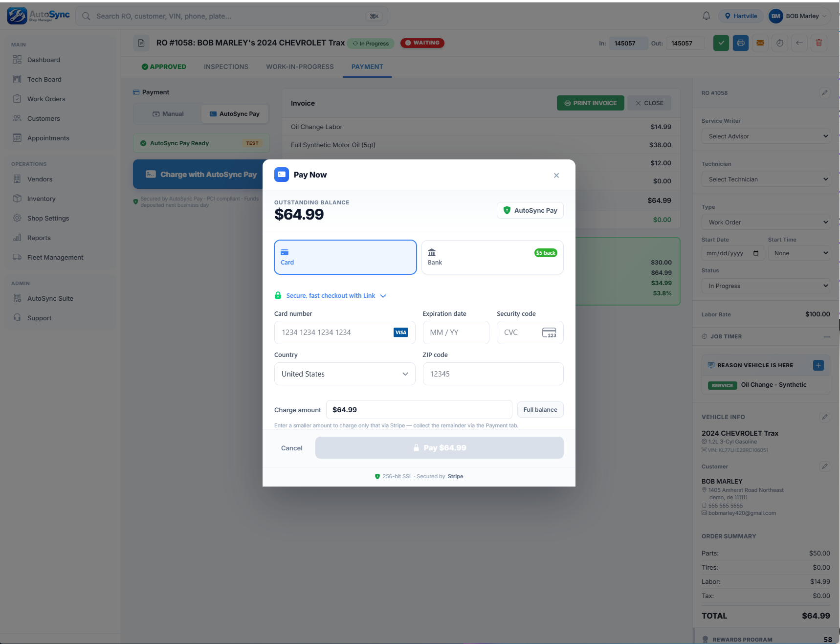
Task: Click the Pay $64.99 button
Action: click(x=439, y=448)
